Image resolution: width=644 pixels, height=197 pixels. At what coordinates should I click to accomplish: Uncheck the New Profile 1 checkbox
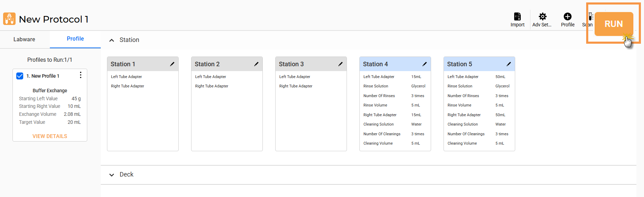click(20, 76)
